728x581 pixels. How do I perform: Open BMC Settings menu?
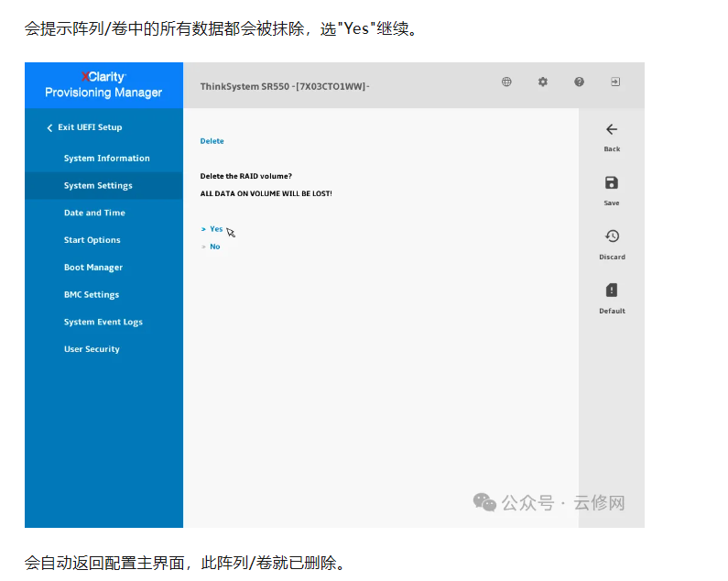pos(92,295)
